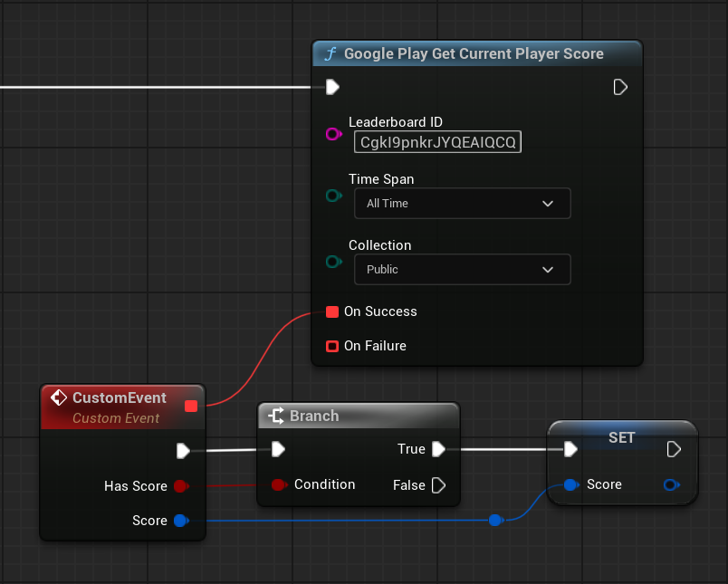
Task: Click the Leaderboard ID text field
Action: (437, 142)
